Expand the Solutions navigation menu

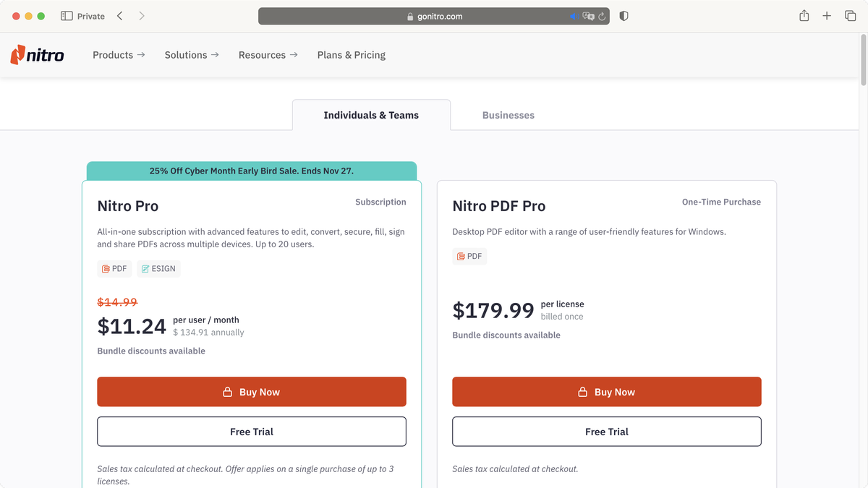tap(191, 54)
